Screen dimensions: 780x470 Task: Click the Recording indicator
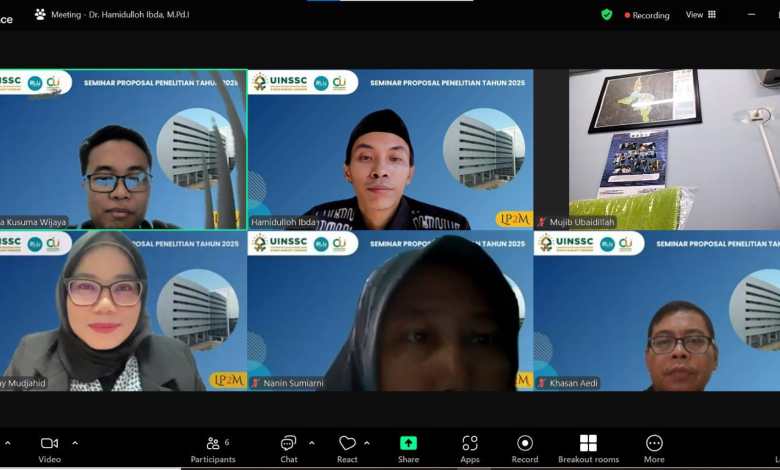coord(647,15)
